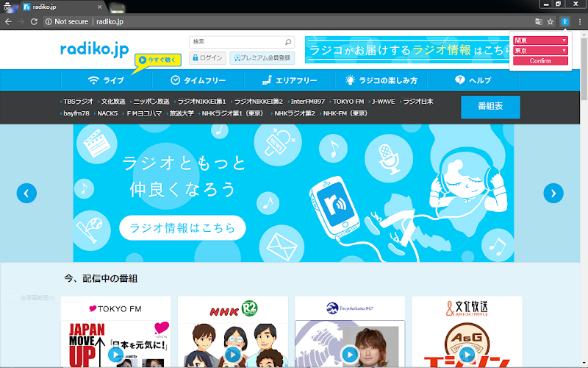Click the radiko.jp browser tab
Image resolution: width=588 pixels, height=368 pixels.
click(x=62, y=7)
